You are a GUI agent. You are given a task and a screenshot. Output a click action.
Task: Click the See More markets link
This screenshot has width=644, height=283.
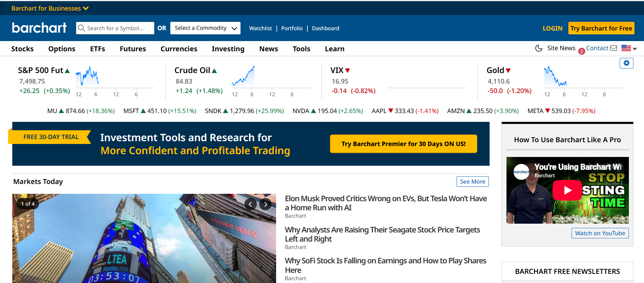pos(472,182)
